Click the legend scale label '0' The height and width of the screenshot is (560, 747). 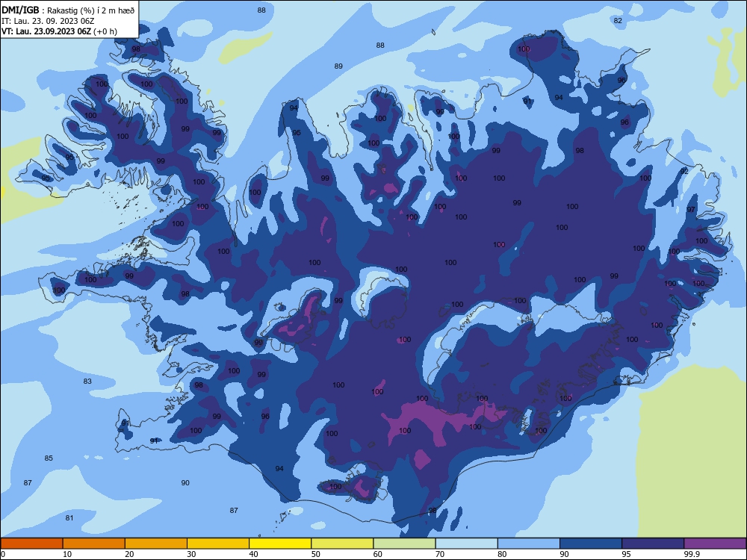click(x=3, y=554)
